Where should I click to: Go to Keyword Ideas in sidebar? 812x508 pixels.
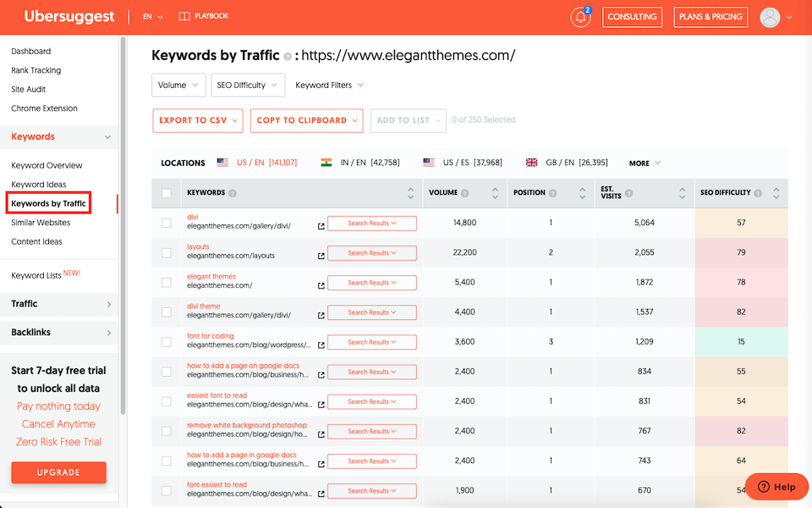(x=39, y=185)
